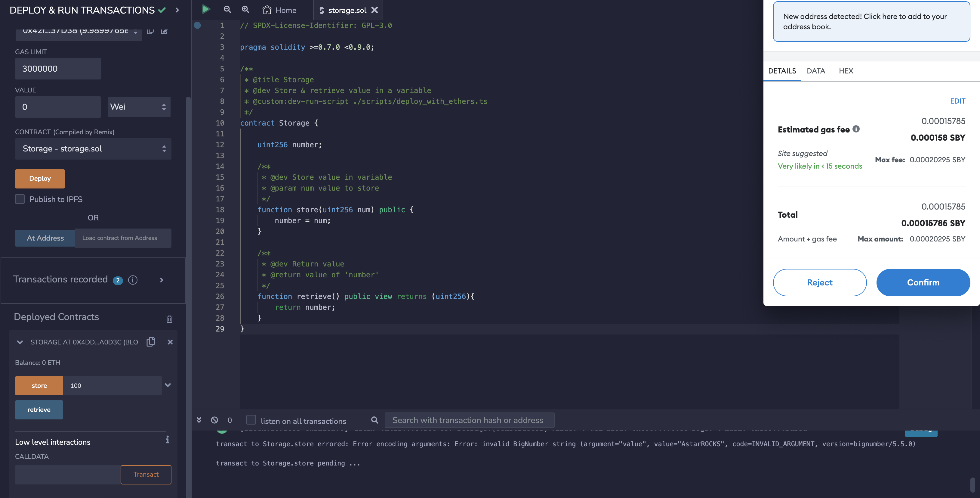Click the EDIT gas fee link

[957, 101]
